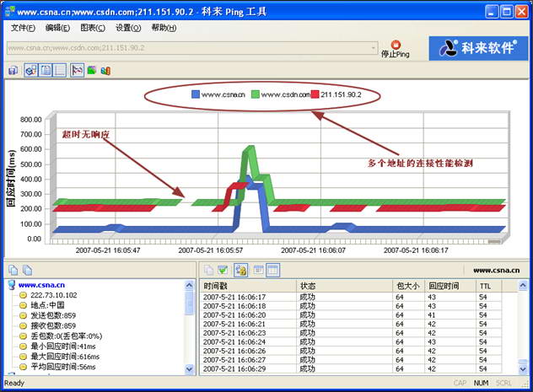Click the green checkmark icon in log toolbar

coord(223,270)
